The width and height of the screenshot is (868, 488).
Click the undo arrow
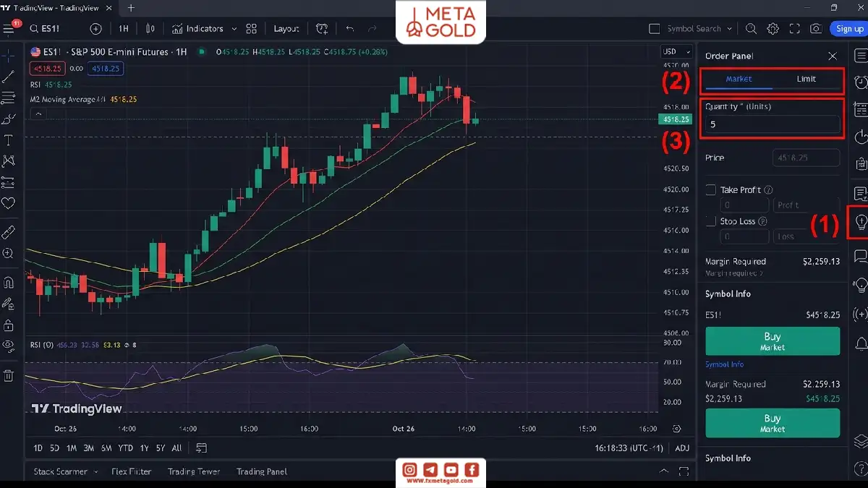350,29
